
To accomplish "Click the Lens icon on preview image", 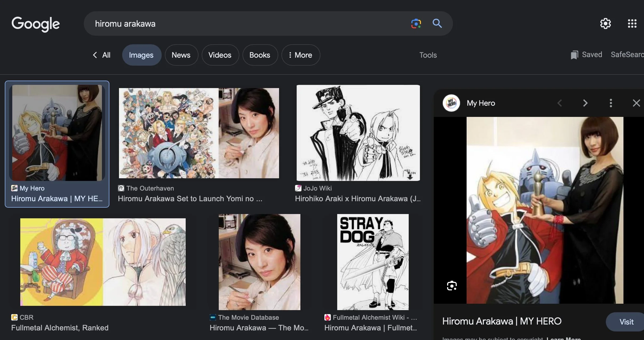I will click(x=452, y=286).
